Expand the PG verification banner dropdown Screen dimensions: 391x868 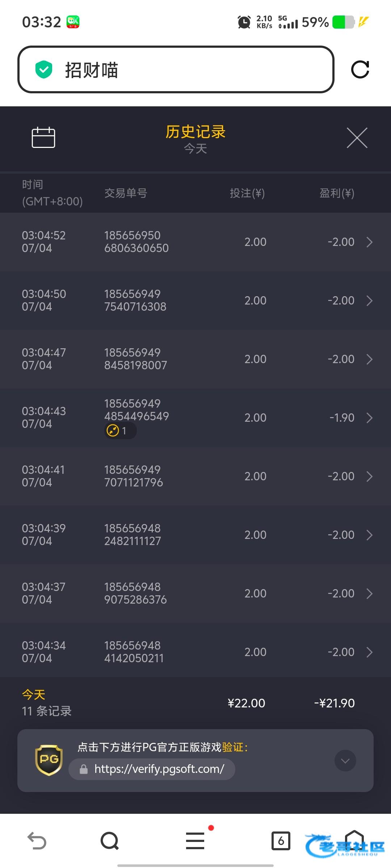pyautogui.click(x=345, y=761)
